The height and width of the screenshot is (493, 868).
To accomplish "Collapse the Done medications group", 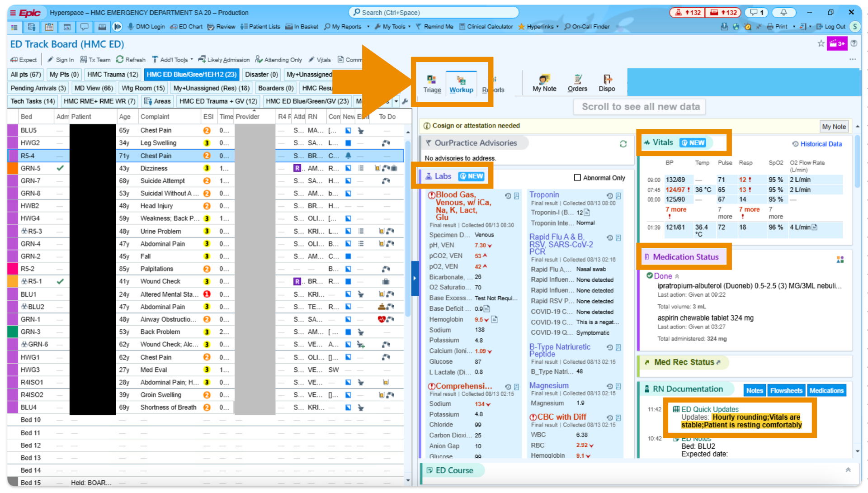I will [677, 276].
